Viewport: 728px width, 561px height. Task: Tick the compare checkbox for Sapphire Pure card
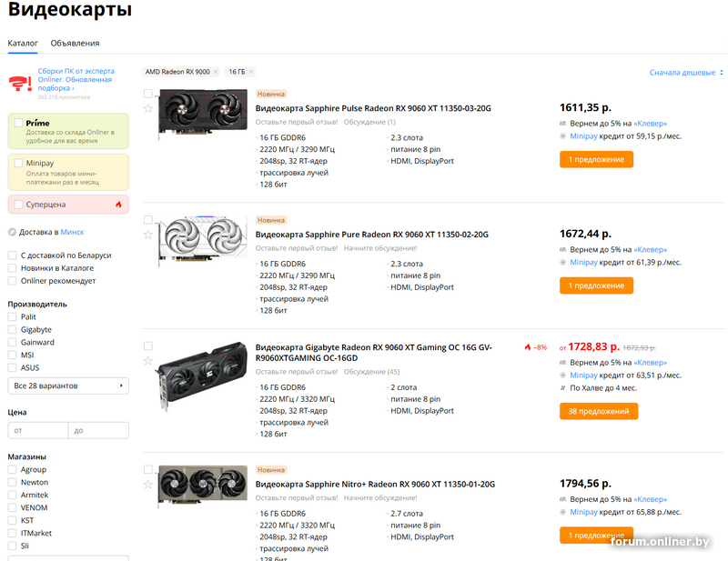(x=147, y=220)
